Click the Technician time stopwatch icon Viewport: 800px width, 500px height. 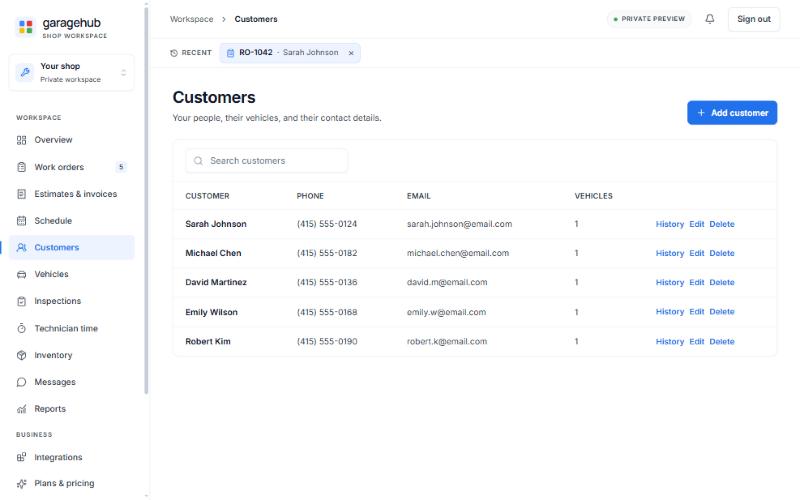[21, 328]
